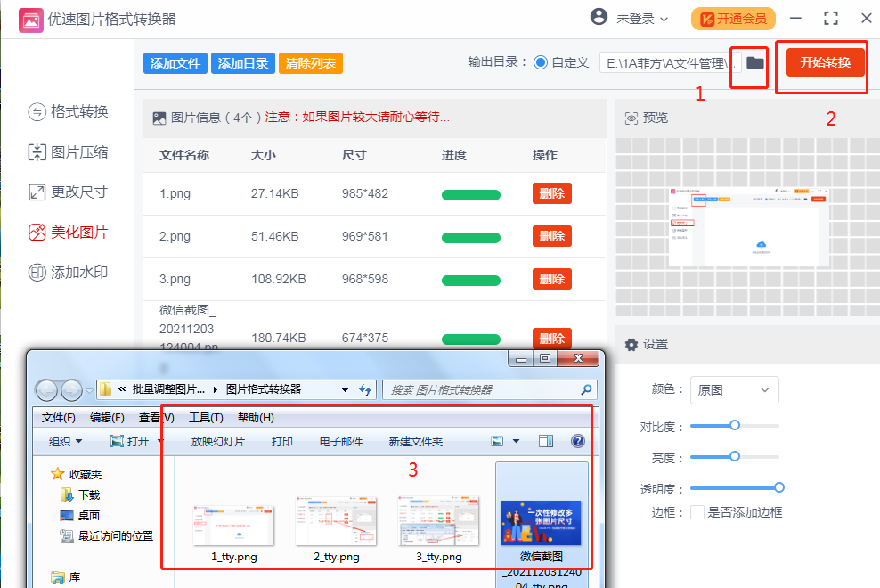Expand the explorer address path dropdown

[346, 389]
